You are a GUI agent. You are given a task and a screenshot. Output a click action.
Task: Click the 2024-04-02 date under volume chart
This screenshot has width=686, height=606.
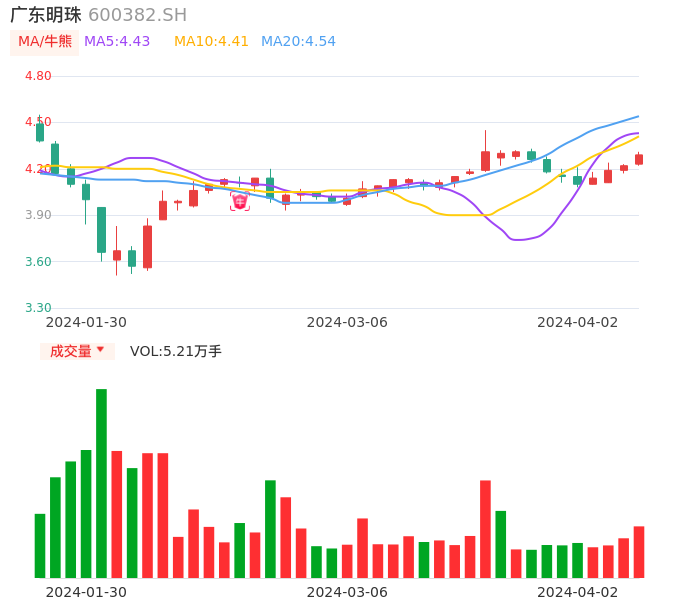578,591
